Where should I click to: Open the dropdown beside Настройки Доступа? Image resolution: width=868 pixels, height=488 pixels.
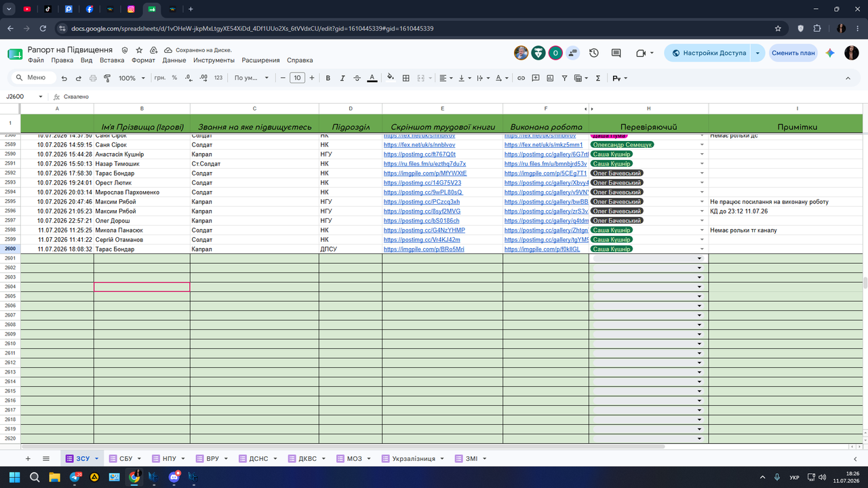pyautogui.click(x=757, y=53)
